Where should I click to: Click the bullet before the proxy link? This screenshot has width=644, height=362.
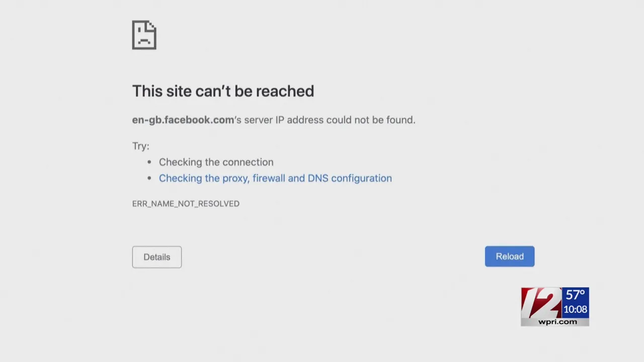click(x=149, y=178)
